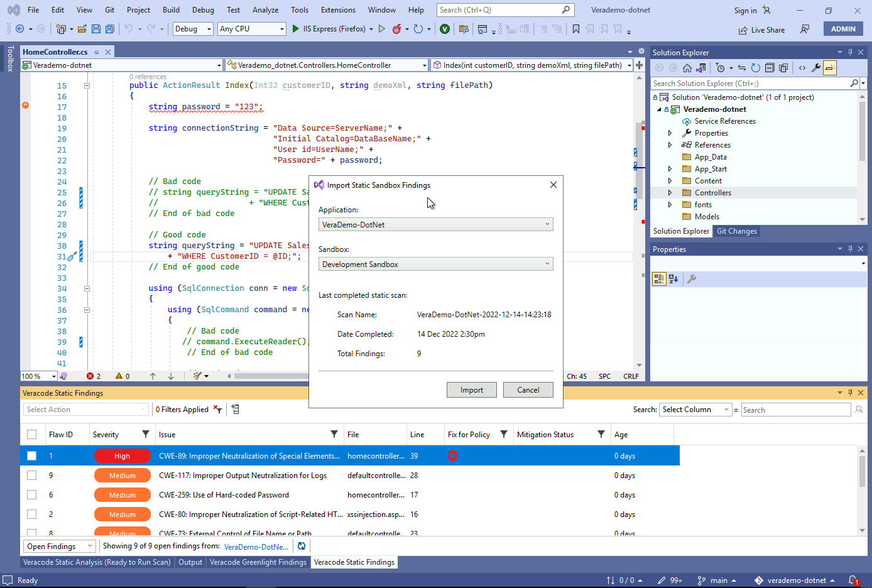
Task: Open the Application dropdown showing VeraDemo-DotNet
Action: tap(436, 224)
